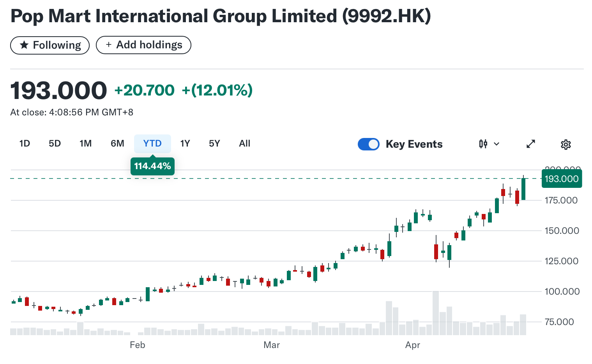592x364 pixels.
Task: Select the 5D time range
Action: 55,144
